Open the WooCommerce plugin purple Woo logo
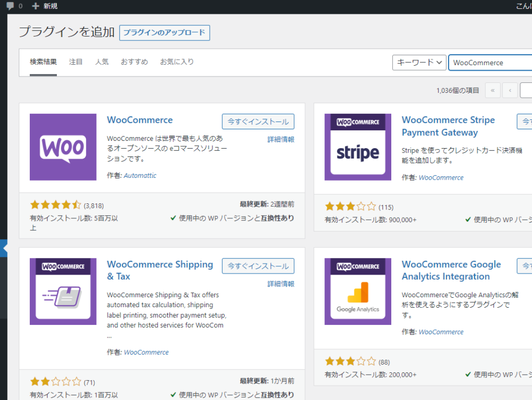 (x=63, y=147)
